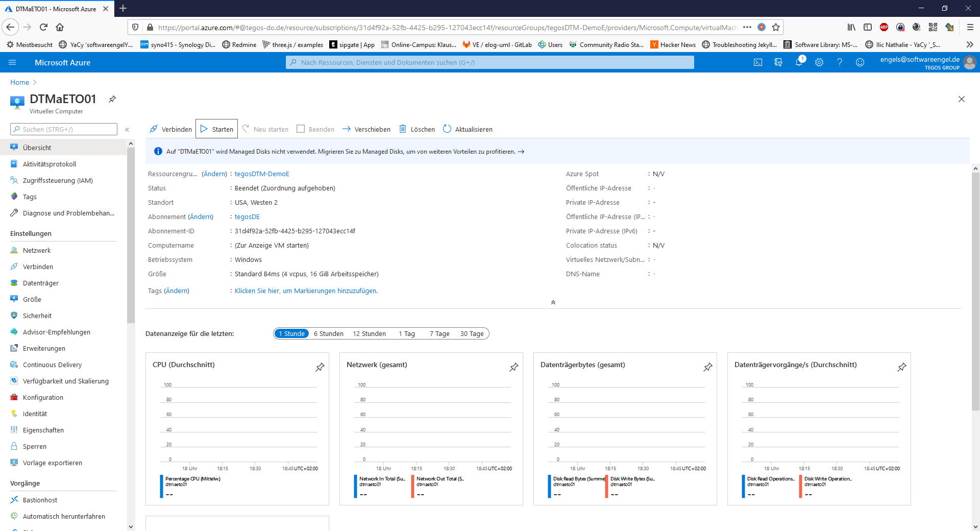Open the QR code extension icon
Viewport: 980px width, 531px height.
933,27
